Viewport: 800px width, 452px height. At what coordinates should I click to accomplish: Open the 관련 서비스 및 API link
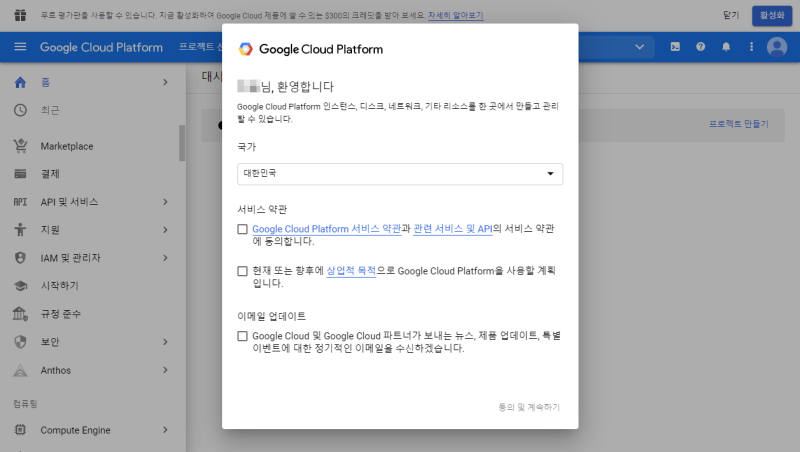coord(453,229)
